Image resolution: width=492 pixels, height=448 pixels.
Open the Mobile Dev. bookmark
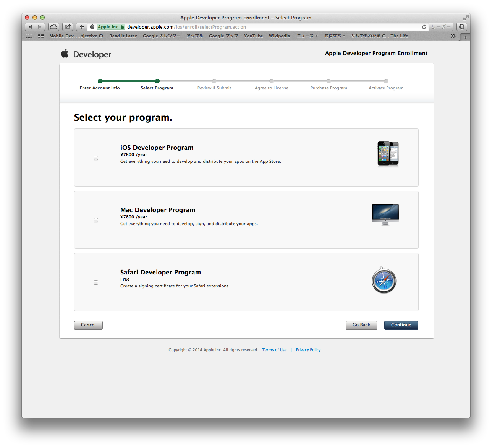pos(76,36)
